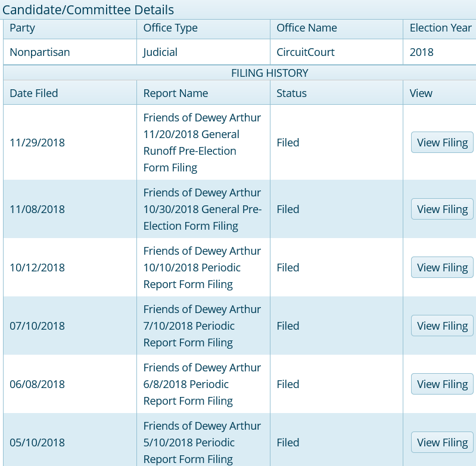This screenshot has height=466, width=476.
Task: Select the Office Type column header
Action: tap(170, 28)
